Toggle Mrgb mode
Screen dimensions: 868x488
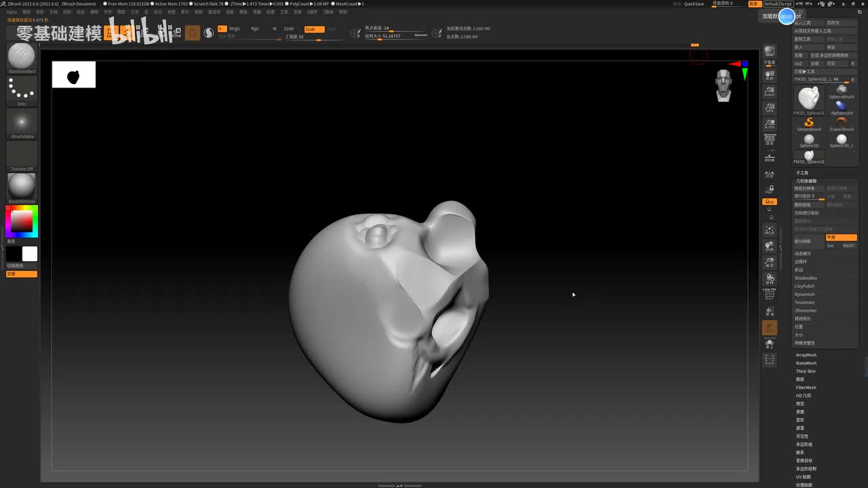tap(235, 28)
